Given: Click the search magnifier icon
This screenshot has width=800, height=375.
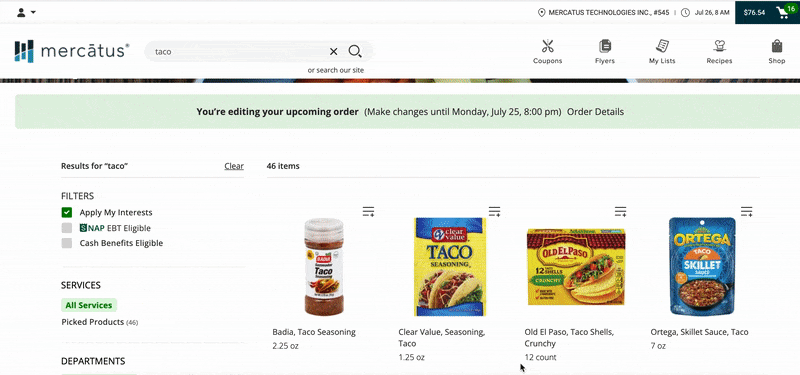Looking at the screenshot, I should tap(355, 51).
